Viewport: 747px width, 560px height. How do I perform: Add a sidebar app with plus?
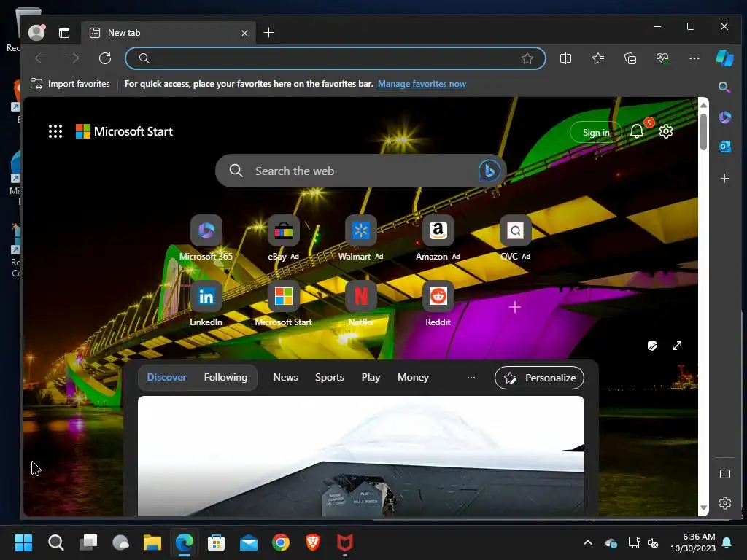click(724, 178)
